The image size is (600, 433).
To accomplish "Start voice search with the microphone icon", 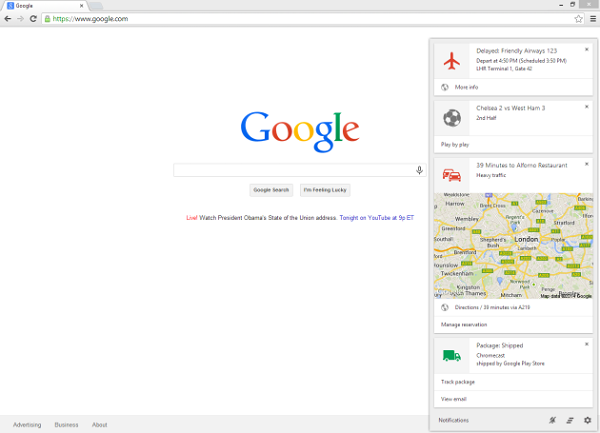I will [x=419, y=170].
